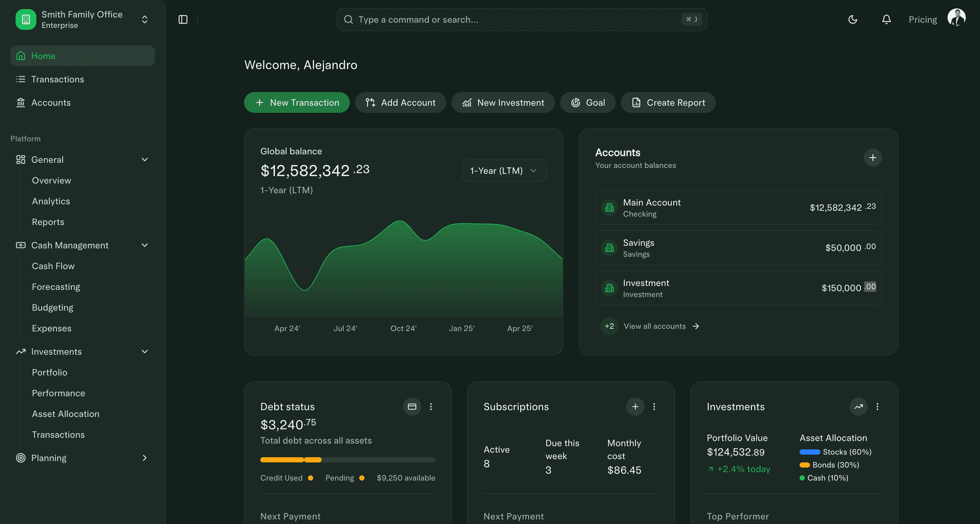
Task: Expand the Planning section chevron
Action: [144, 458]
